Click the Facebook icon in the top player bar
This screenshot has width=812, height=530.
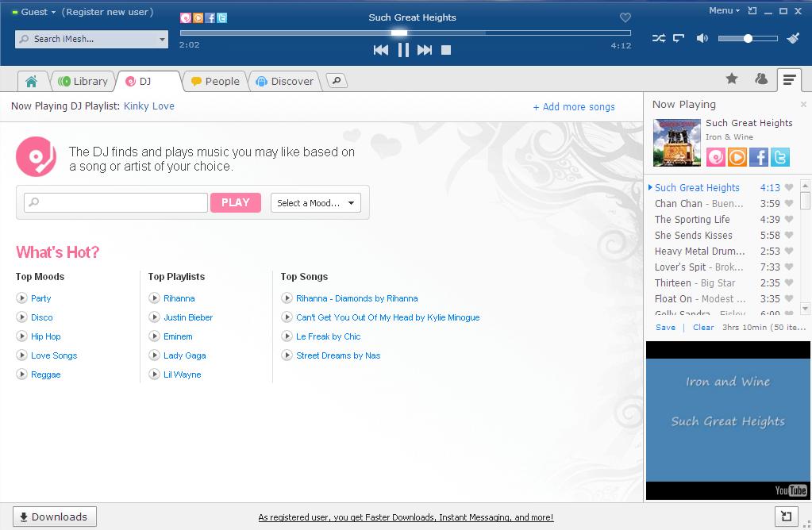click(210, 18)
